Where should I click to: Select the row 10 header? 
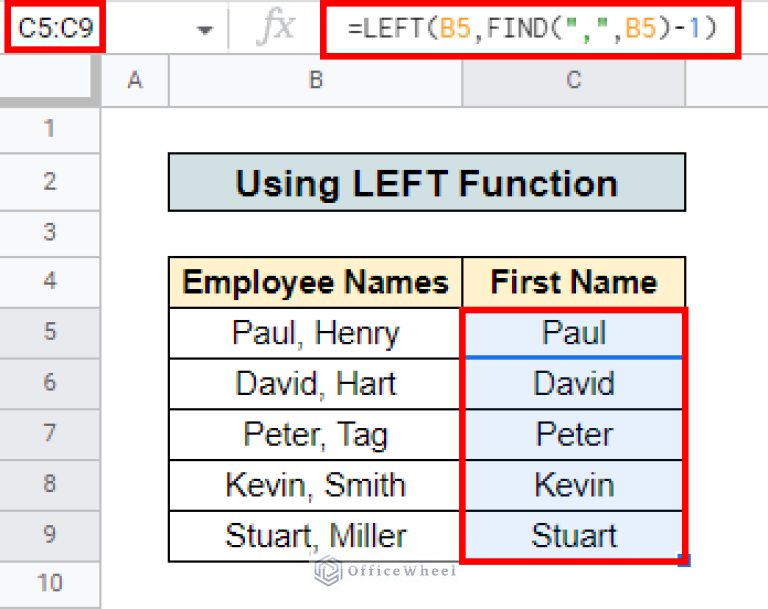[x=50, y=583]
